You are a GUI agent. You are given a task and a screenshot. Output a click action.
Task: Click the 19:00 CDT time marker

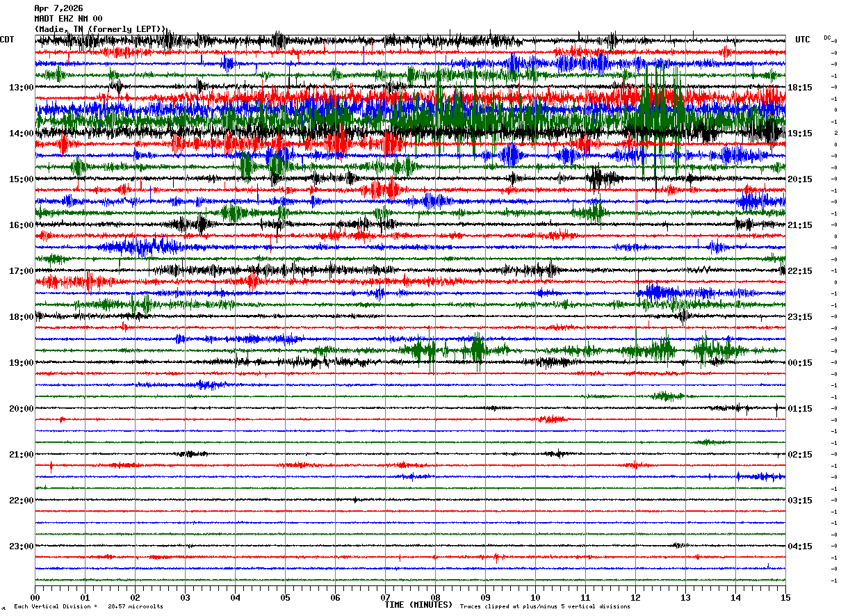(21, 363)
